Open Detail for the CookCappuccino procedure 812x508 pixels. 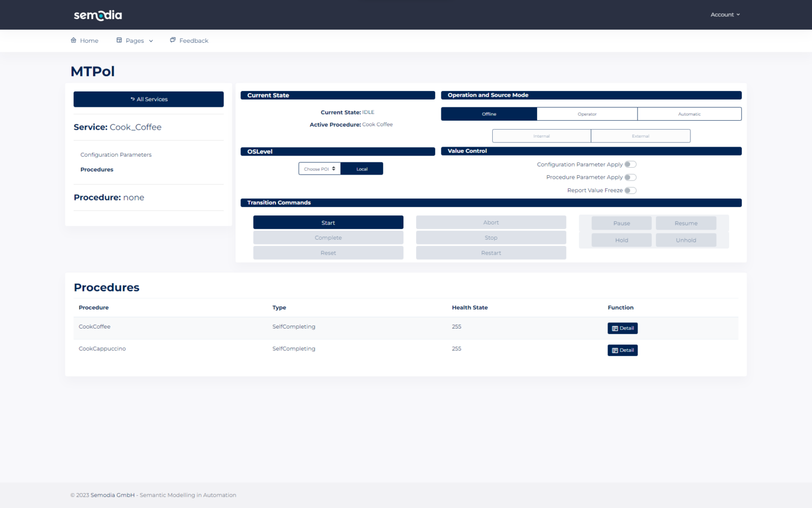tap(622, 350)
